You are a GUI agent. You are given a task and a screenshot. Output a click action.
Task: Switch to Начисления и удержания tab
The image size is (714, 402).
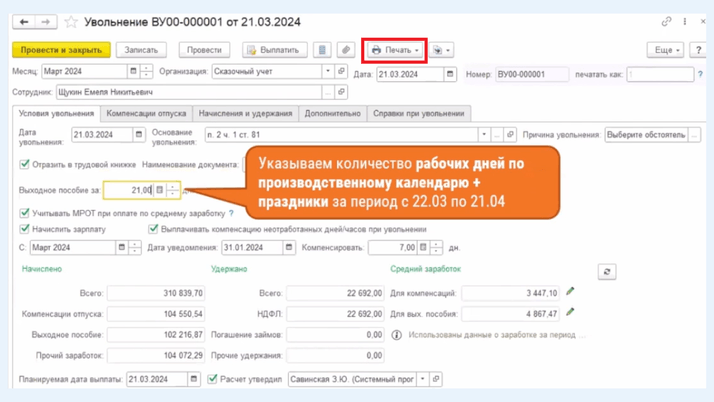[245, 113]
